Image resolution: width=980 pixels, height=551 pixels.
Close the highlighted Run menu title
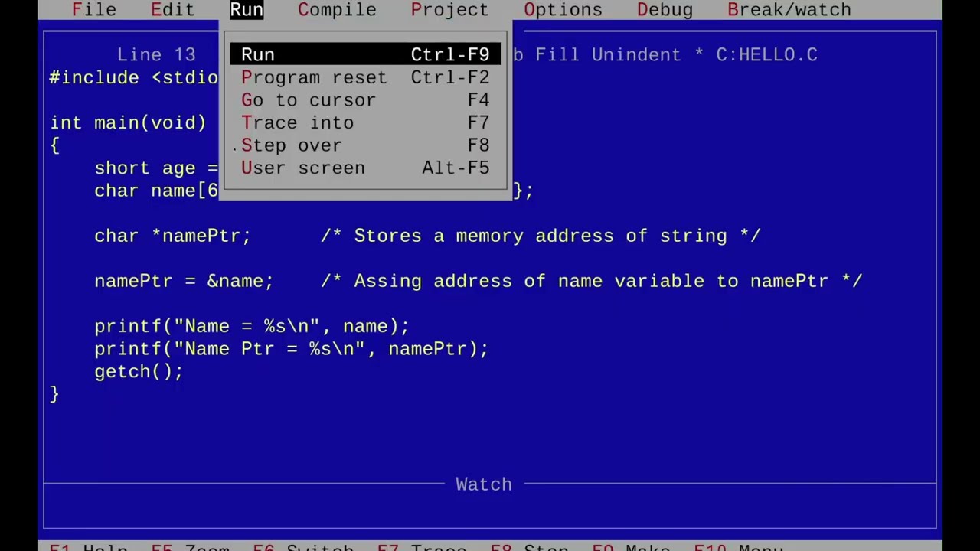click(247, 10)
